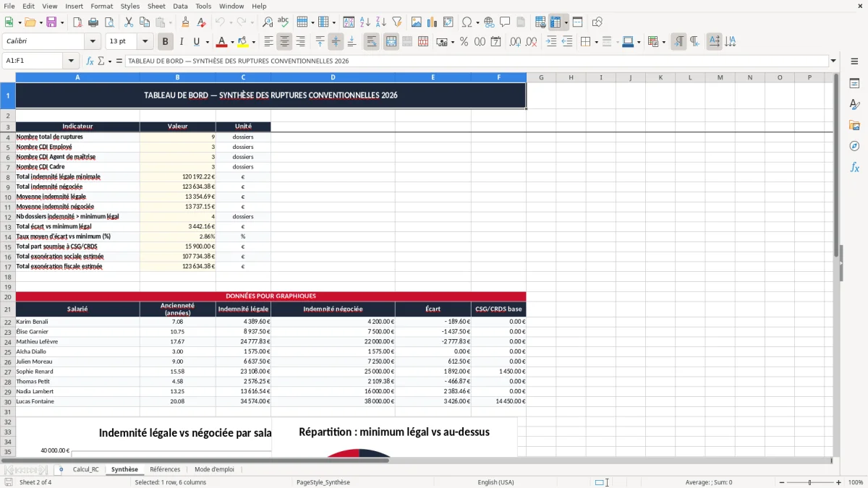Export directly as PDF
The image size is (868, 488).
tap(76, 22)
